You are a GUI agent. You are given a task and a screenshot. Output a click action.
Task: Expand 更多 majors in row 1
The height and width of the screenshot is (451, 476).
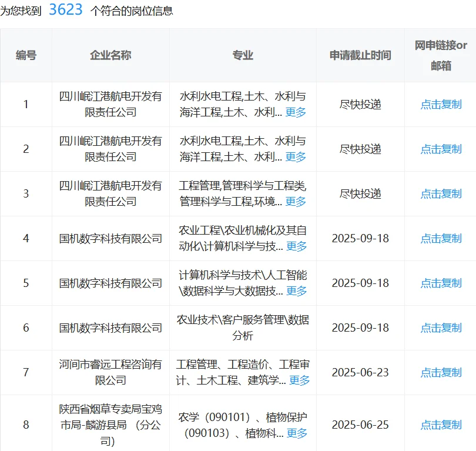pos(296,112)
